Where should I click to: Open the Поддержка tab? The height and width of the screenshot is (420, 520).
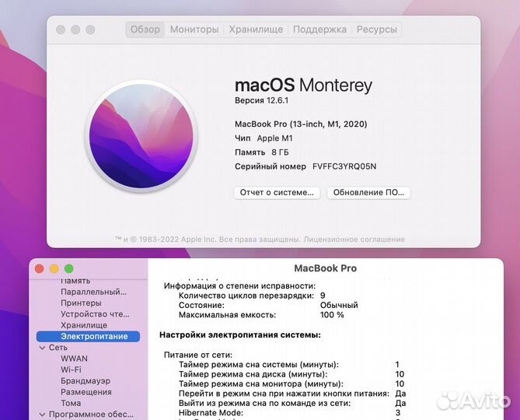[319, 30]
